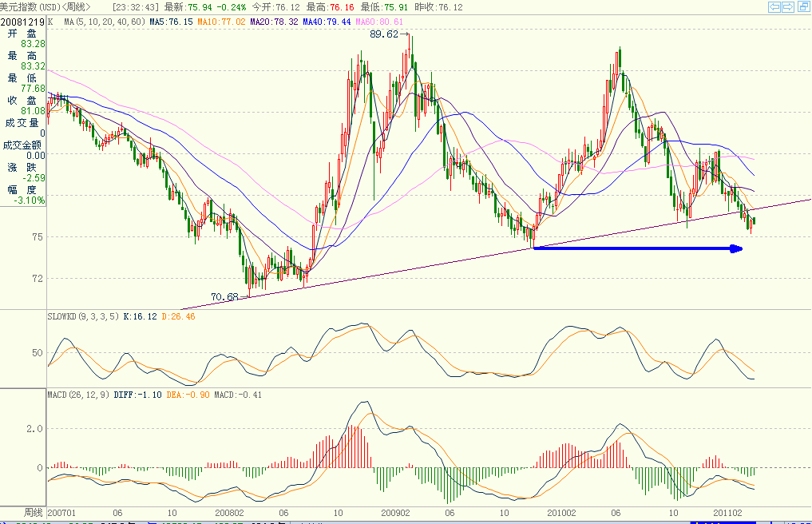Click the MA5:76.15 legend entry

[x=171, y=22]
